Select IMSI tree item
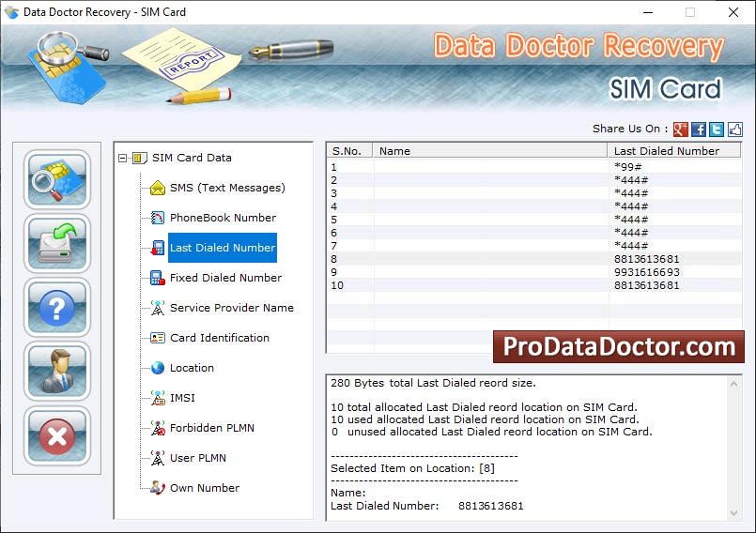Viewport: 756px width, 533px height. (x=182, y=398)
